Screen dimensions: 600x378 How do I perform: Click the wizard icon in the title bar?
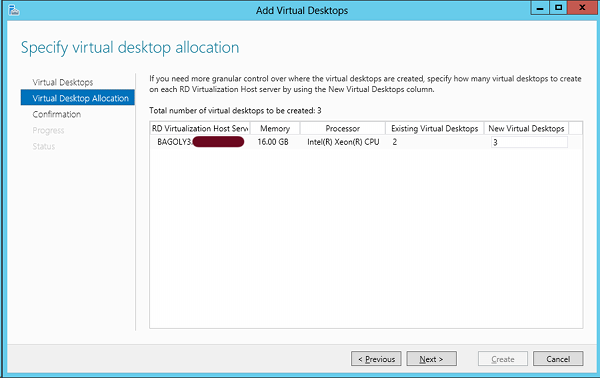13,10
